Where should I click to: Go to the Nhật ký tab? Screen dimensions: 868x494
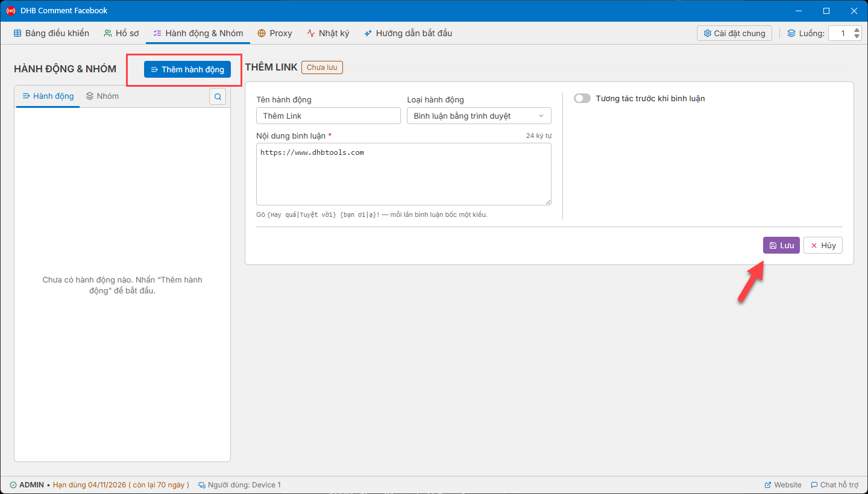pos(328,33)
